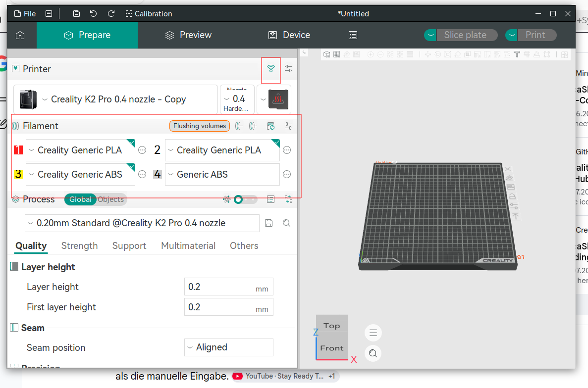Select the Strength settings tab
The width and height of the screenshot is (588, 388).
tap(79, 246)
